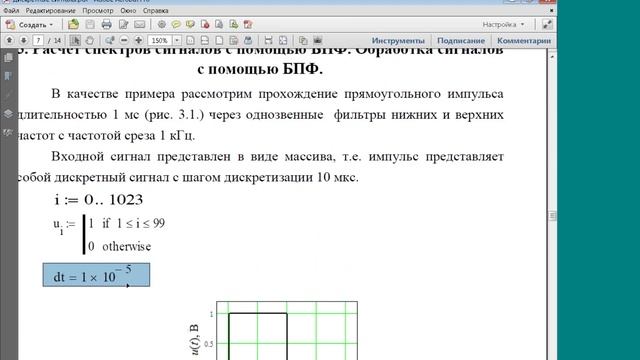Click the small document close X in the menu bar
640x360 pixels.
(x=551, y=10)
